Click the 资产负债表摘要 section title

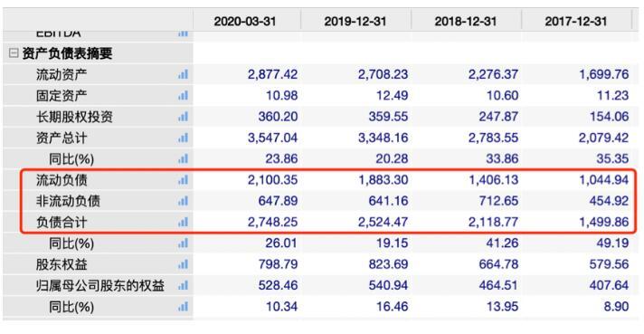67,53
